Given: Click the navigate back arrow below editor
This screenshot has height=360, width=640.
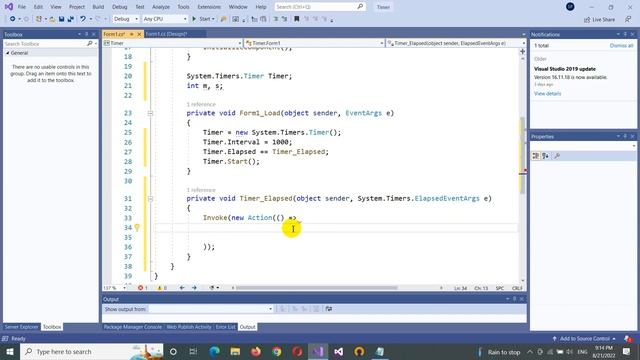Looking at the screenshot, I should (182, 288).
